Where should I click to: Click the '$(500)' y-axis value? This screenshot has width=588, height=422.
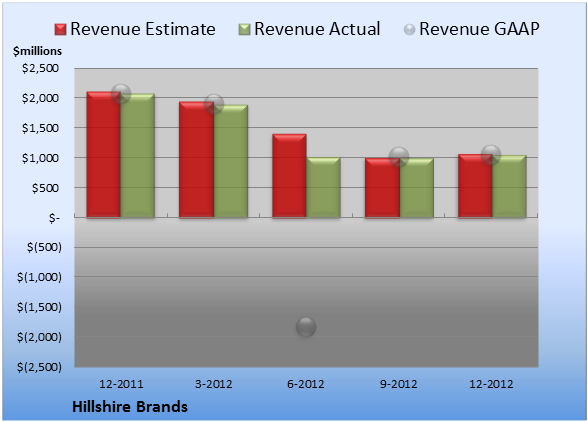44,247
